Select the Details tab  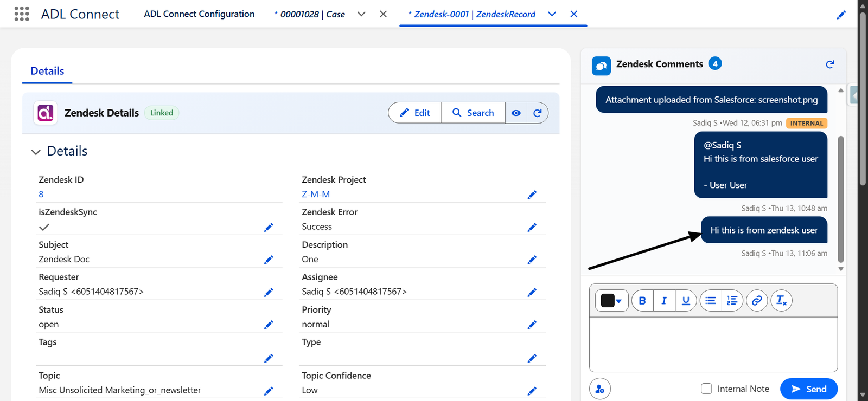pos(47,71)
